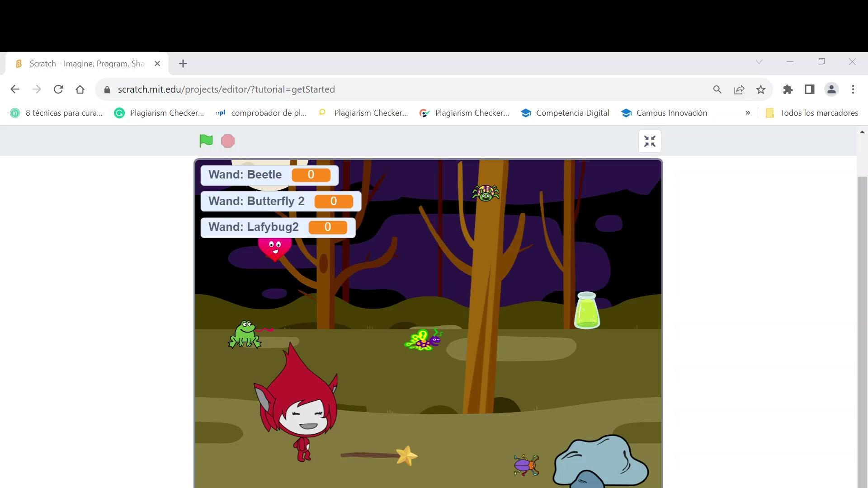Expand hidden bookmarks chevron
The height and width of the screenshot is (488, 868).
coord(748,113)
